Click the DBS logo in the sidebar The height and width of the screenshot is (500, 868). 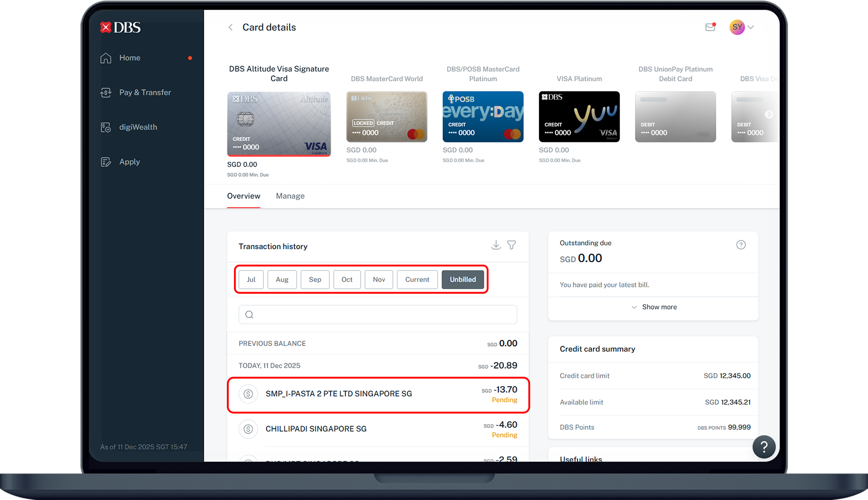click(120, 27)
